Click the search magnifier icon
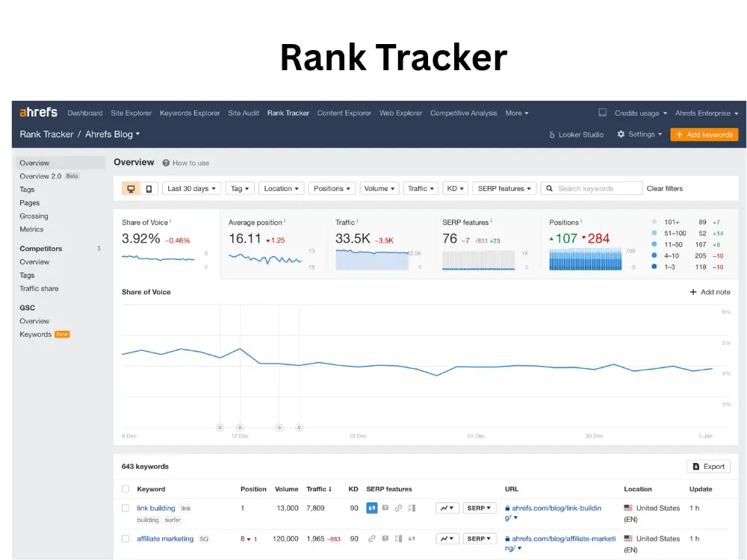 click(549, 189)
